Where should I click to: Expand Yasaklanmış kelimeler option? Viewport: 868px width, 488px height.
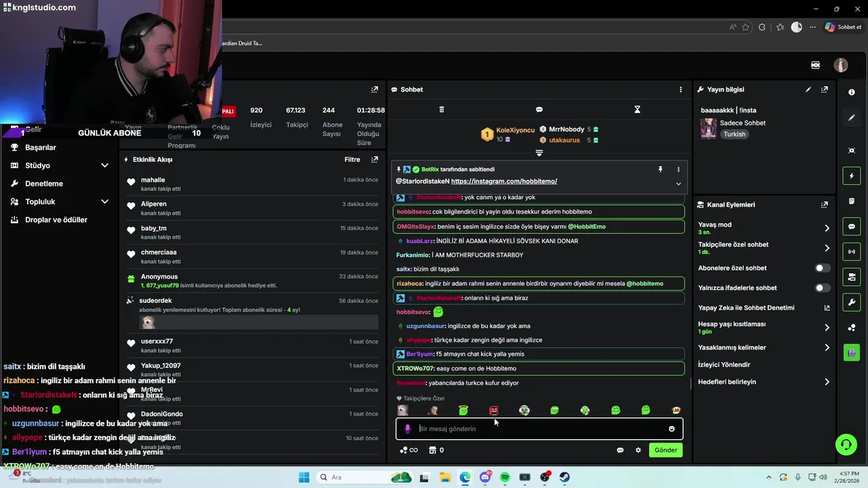coord(827,348)
